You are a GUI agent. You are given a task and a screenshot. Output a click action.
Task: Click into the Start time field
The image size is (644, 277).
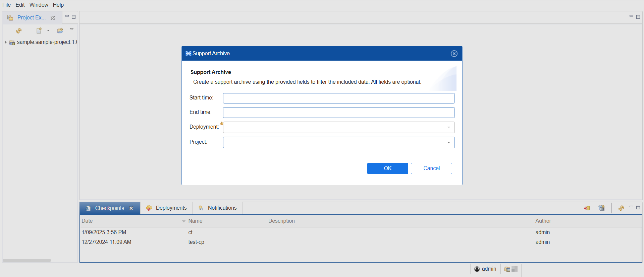(x=338, y=98)
